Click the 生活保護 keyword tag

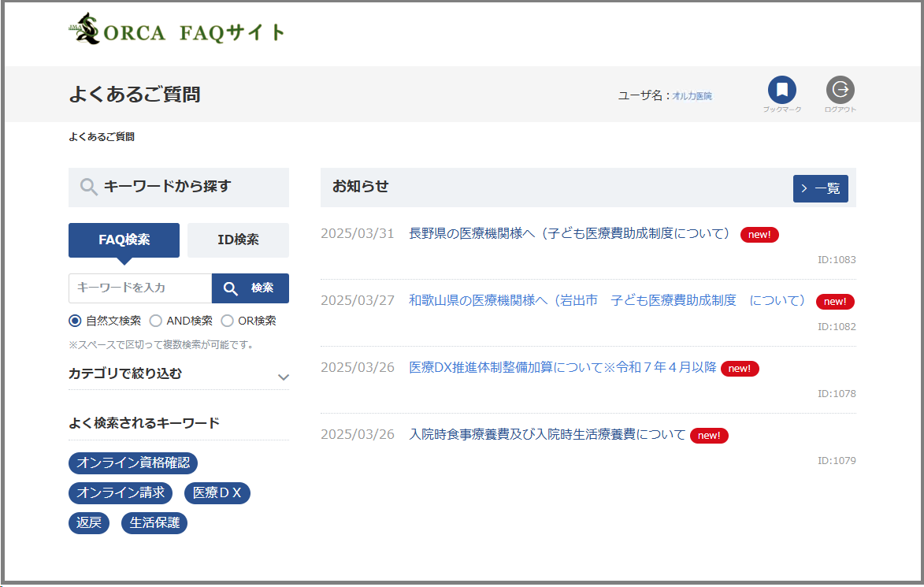click(x=154, y=522)
